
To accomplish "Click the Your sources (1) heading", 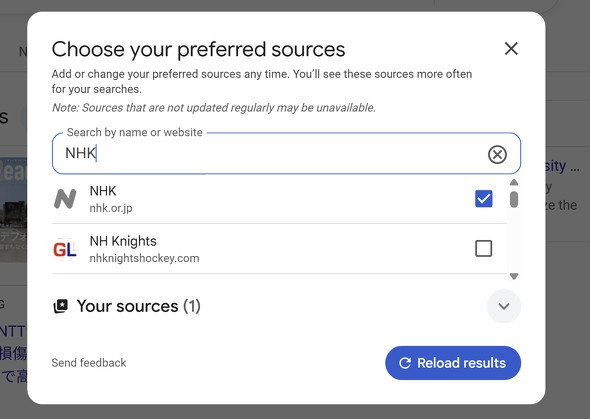I will click(138, 306).
